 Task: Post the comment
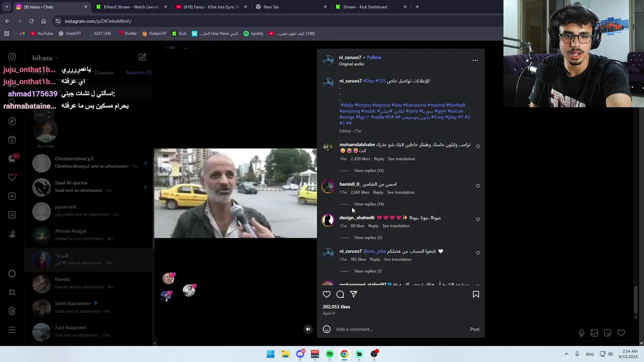pyautogui.click(x=474, y=329)
